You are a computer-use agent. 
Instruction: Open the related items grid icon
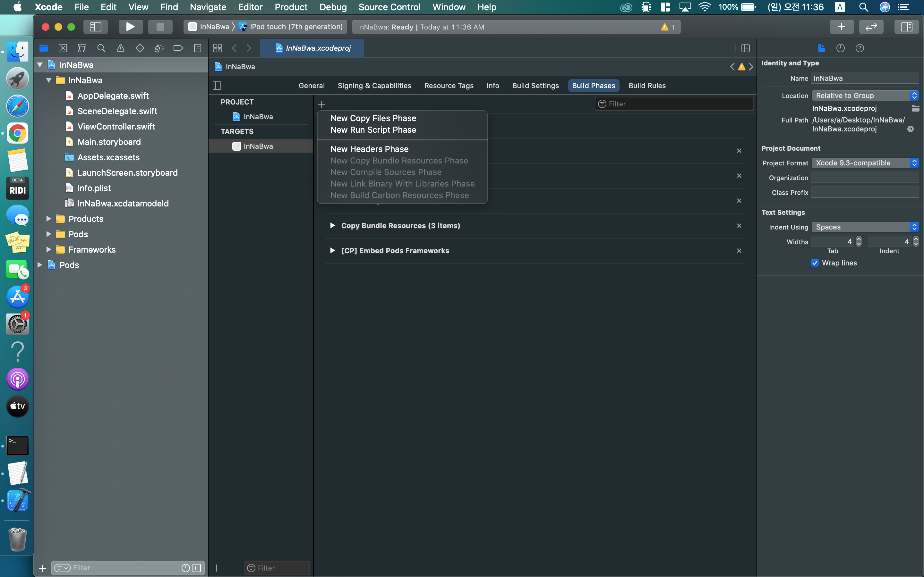218,48
